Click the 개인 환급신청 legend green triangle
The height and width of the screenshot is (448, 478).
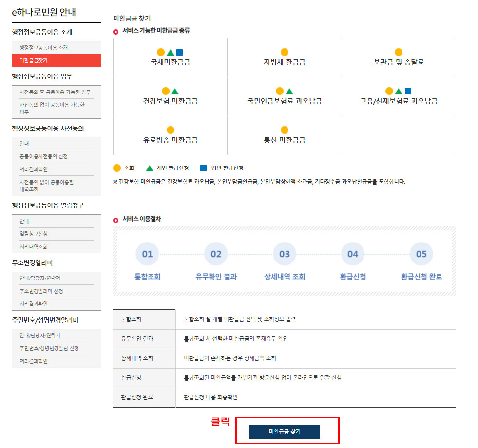pyautogui.click(x=150, y=168)
